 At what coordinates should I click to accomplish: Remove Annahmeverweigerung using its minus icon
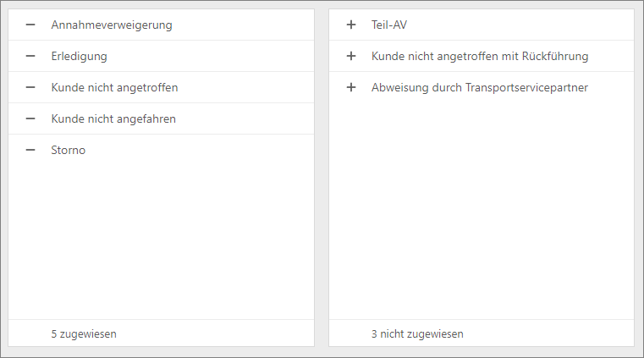30,25
